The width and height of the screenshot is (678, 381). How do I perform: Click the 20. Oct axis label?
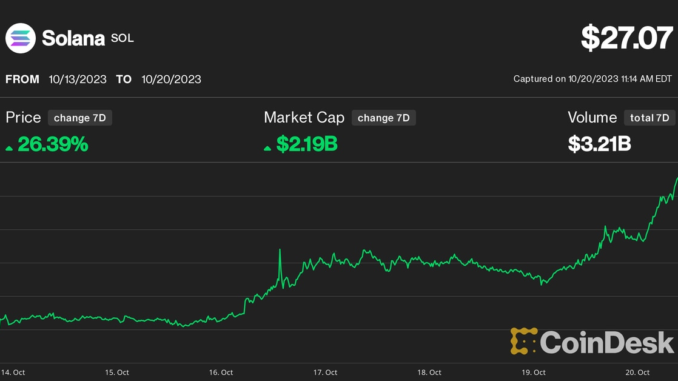(637, 372)
